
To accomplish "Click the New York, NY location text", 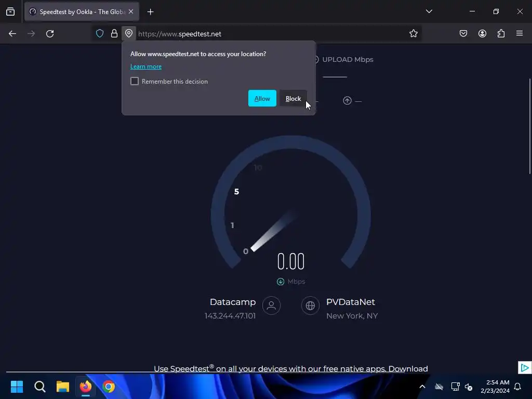I will click(352, 316).
